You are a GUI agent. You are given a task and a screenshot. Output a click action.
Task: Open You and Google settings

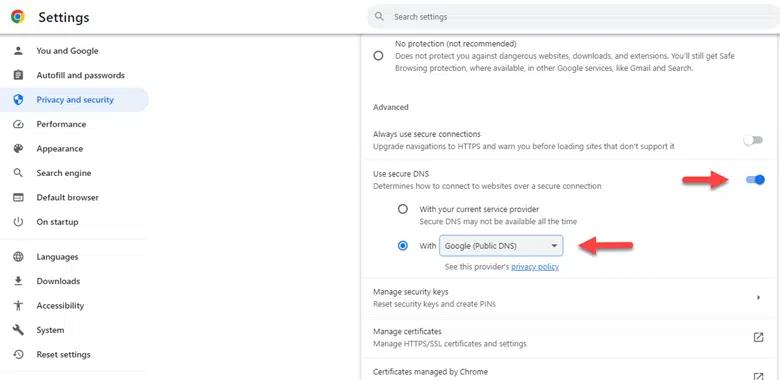(67, 51)
